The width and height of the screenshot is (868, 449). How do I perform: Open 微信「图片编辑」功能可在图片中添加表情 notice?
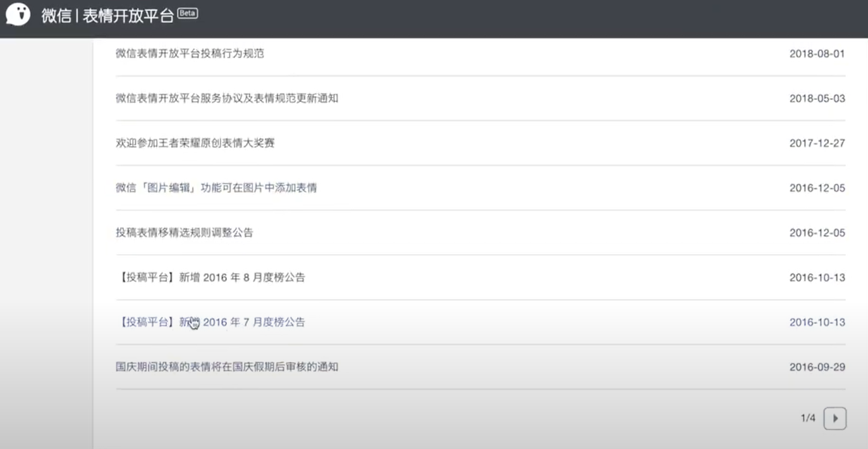click(216, 188)
